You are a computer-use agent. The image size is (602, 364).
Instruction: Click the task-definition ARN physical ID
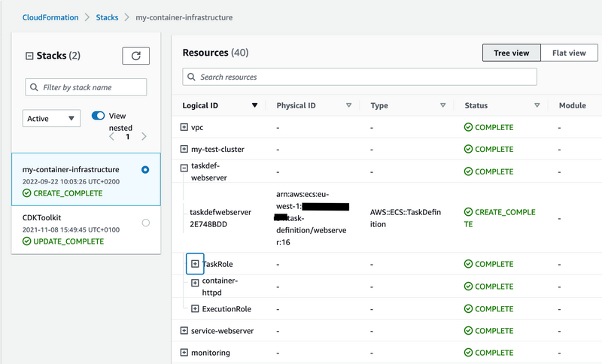coord(312,218)
